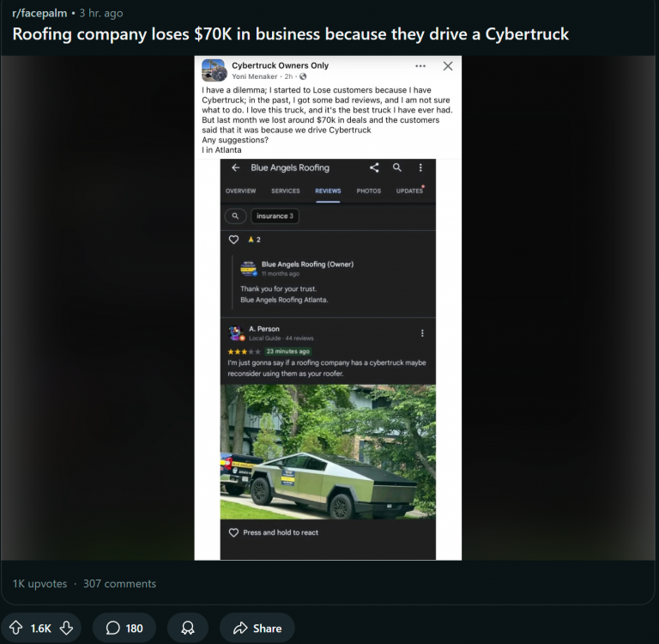Screen dimensions: 659x644
Task: Switch to the Overview tab
Action: [x=240, y=191]
